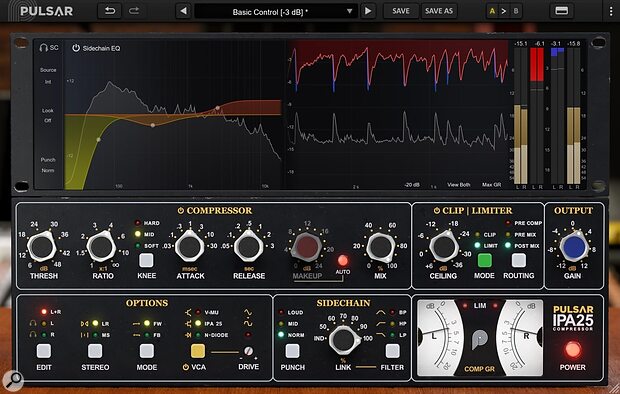The width and height of the screenshot is (620, 394).
Task: Toggle the rack view icon
Action: pos(561,11)
